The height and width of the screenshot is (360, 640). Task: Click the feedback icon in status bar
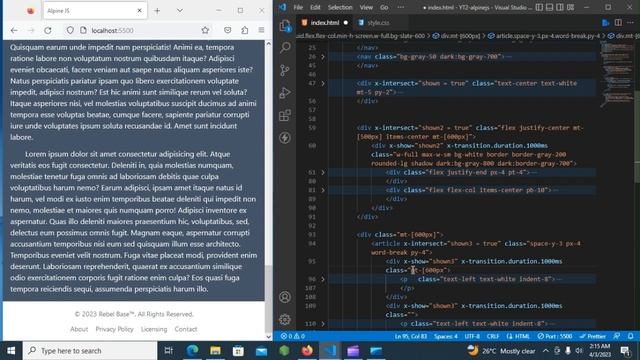tap(617, 336)
